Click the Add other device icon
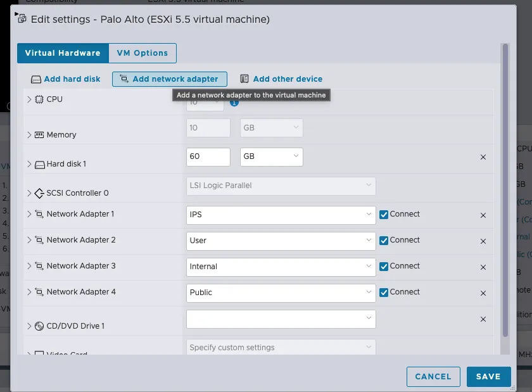The width and height of the screenshot is (532, 392). [244, 79]
